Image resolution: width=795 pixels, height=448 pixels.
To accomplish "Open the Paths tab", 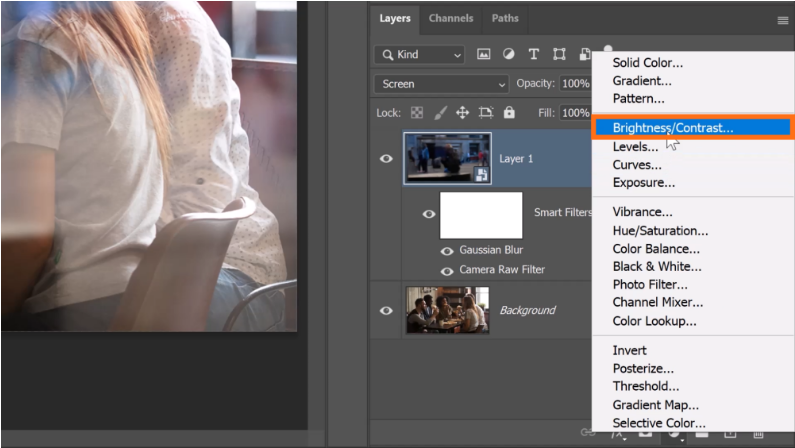I will coord(505,19).
